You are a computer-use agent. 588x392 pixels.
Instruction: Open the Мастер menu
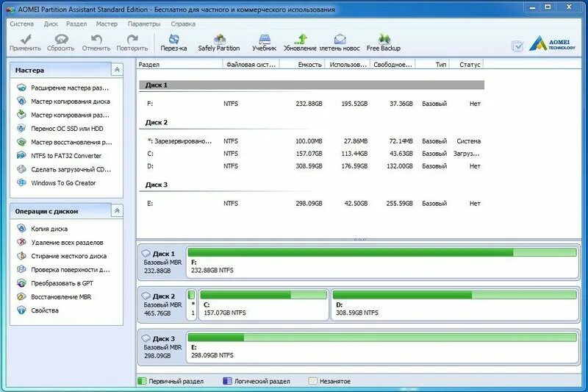(x=107, y=24)
